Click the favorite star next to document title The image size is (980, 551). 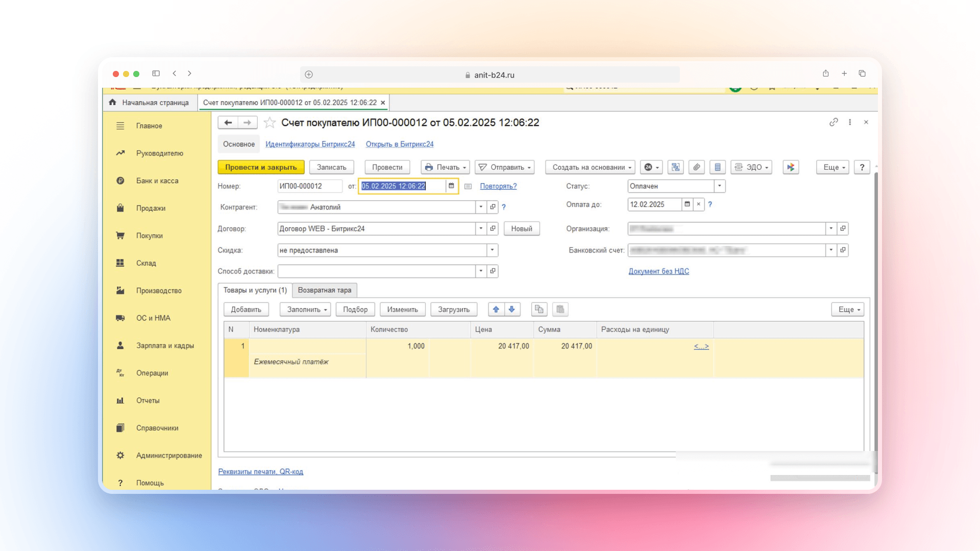pos(269,122)
